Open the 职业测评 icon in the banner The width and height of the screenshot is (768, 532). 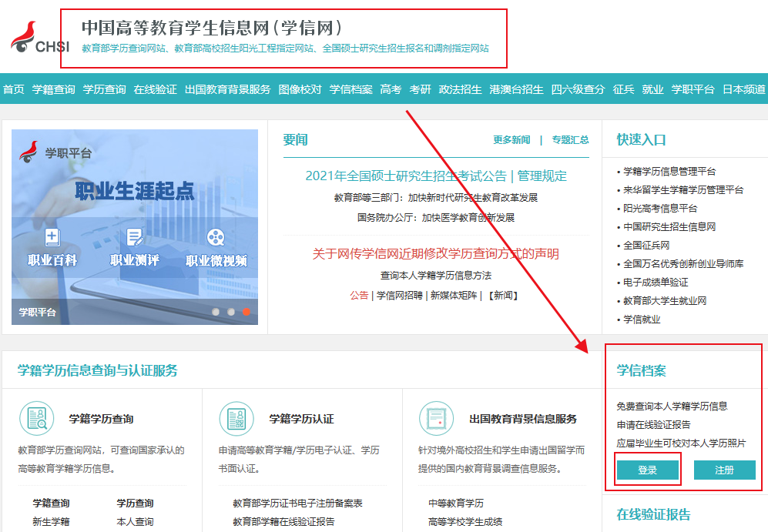tap(135, 238)
